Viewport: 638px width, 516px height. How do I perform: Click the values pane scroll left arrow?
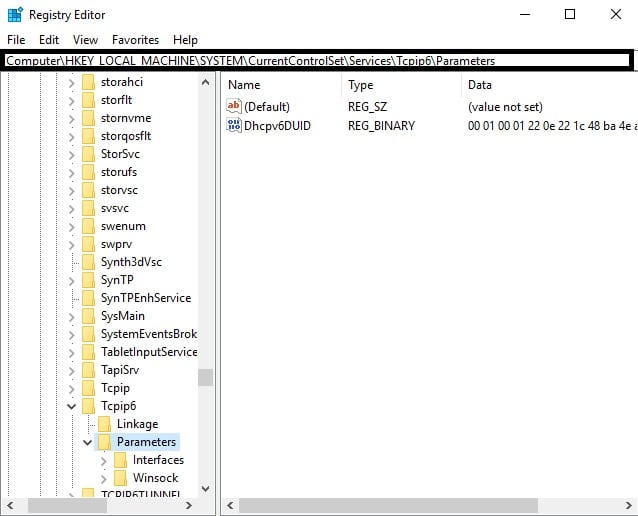pos(230,505)
